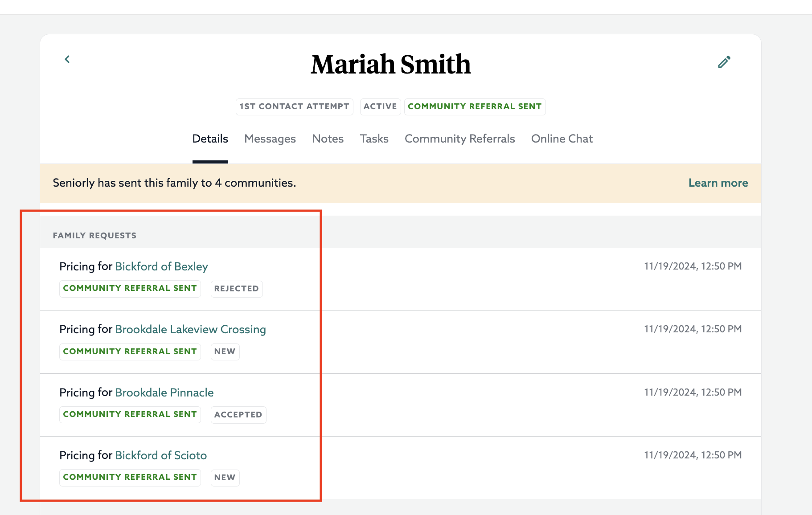Click the timestamp on the Brookdale Lakeview Crossing row
The image size is (812, 515).
tap(693, 329)
